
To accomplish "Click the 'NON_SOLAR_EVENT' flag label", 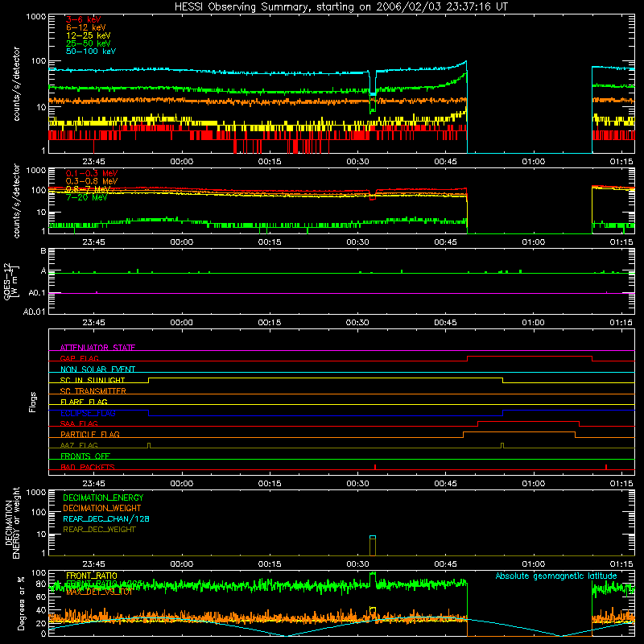I will [97, 369].
